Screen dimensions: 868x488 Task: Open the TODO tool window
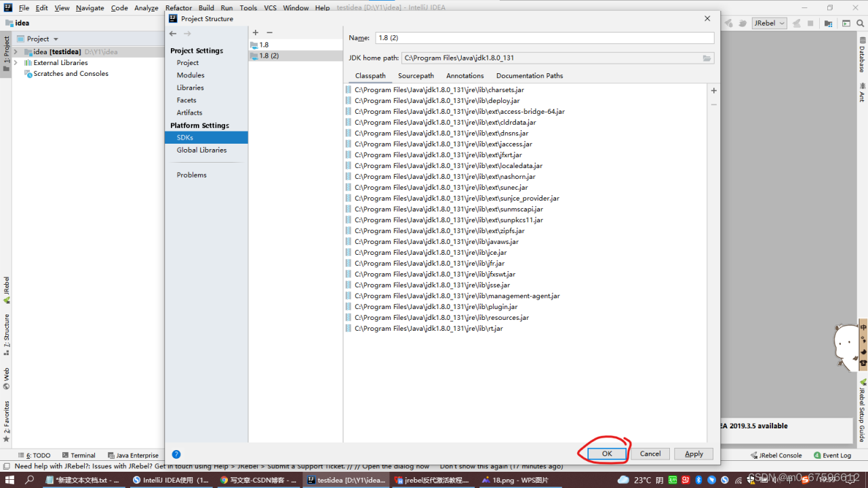34,455
